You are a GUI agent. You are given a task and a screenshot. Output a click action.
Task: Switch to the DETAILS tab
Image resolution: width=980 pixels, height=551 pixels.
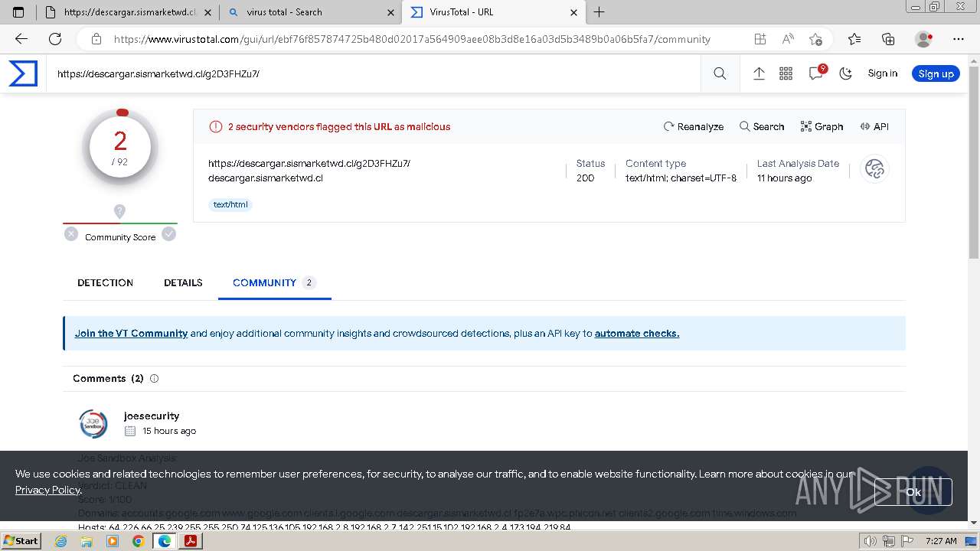tap(183, 282)
